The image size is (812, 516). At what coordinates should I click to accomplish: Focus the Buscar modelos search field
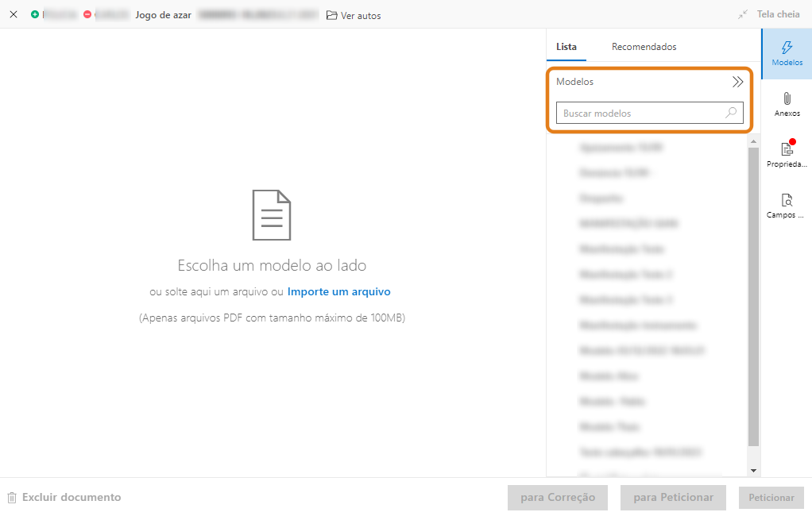640,114
